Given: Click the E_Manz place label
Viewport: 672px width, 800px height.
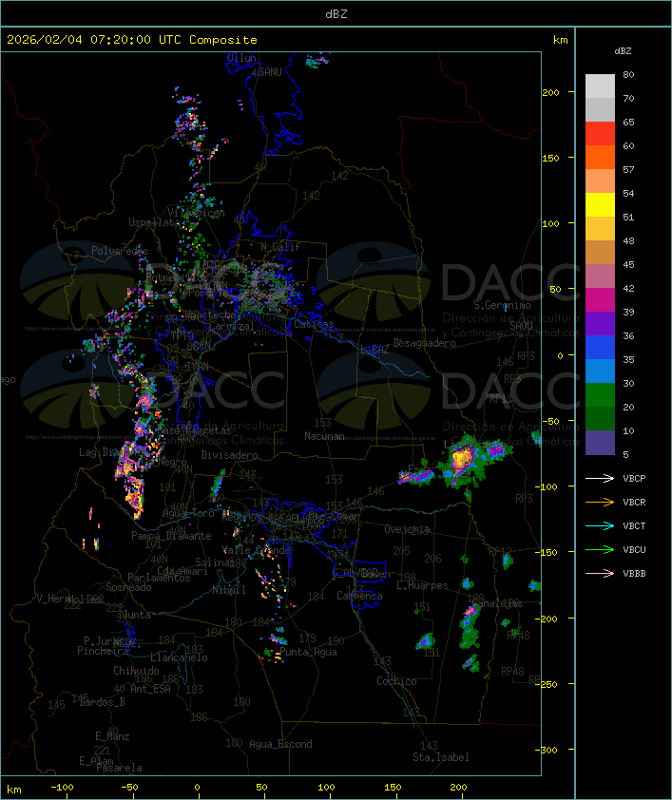Looking at the screenshot, I should click(112, 736).
